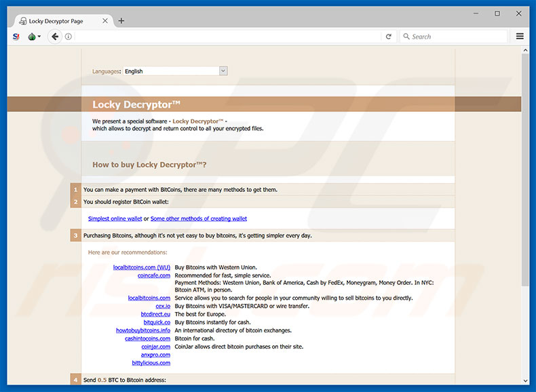
Task: Open the coincafe.com link
Action: [154, 275]
